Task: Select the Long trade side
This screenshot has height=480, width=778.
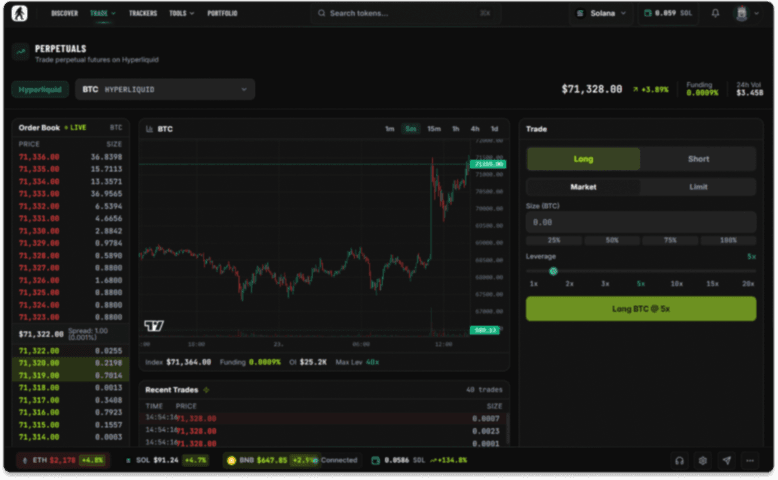Action: click(583, 159)
